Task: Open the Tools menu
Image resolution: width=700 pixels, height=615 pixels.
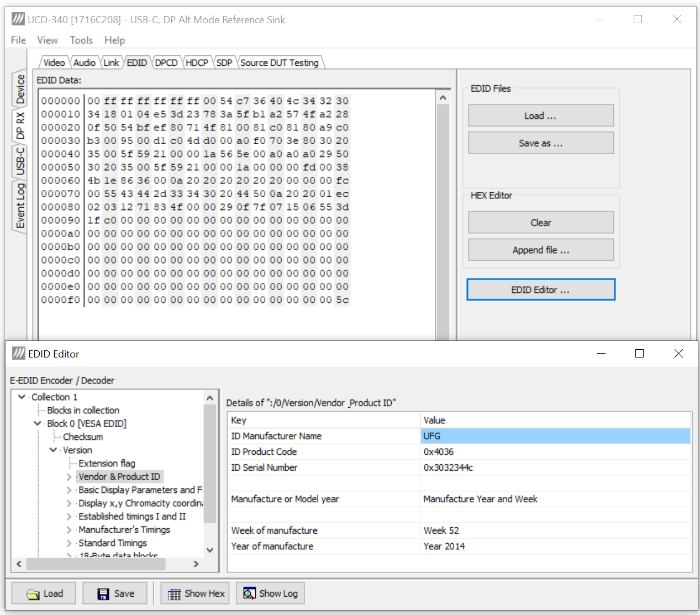Action: coord(81,40)
